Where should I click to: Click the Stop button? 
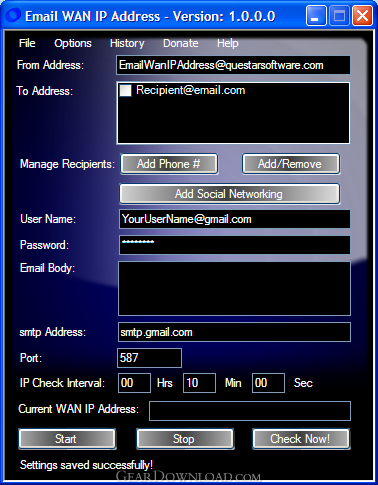185,439
